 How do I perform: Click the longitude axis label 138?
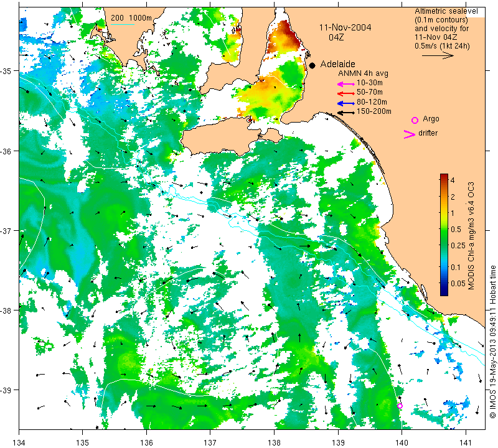(x=274, y=442)
